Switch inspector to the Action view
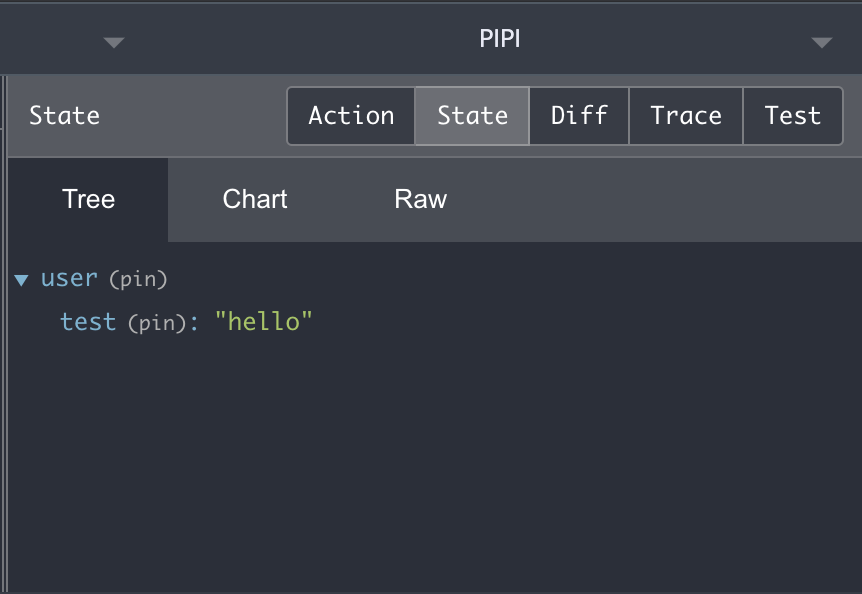862x594 pixels. (x=351, y=116)
